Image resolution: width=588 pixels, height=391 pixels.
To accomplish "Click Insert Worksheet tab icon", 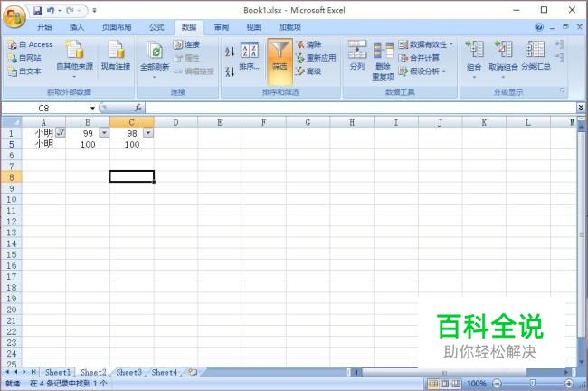I will click(x=193, y=372).
